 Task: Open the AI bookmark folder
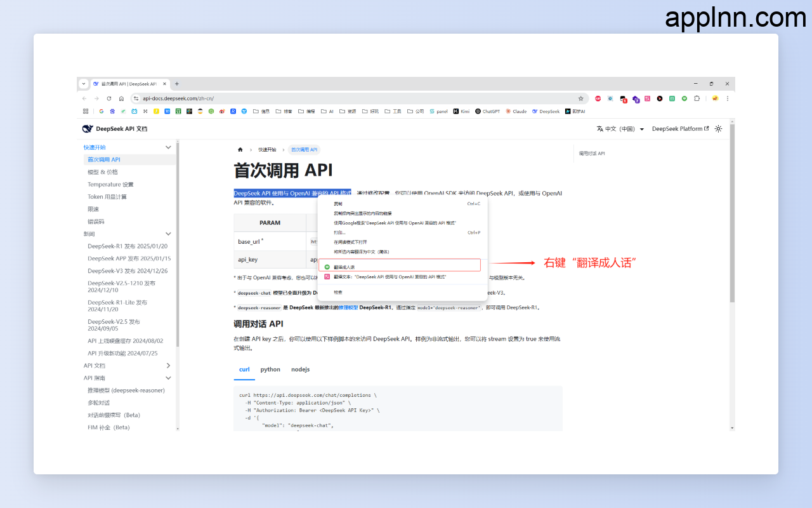pyautogui.click(x=327, y=111)
